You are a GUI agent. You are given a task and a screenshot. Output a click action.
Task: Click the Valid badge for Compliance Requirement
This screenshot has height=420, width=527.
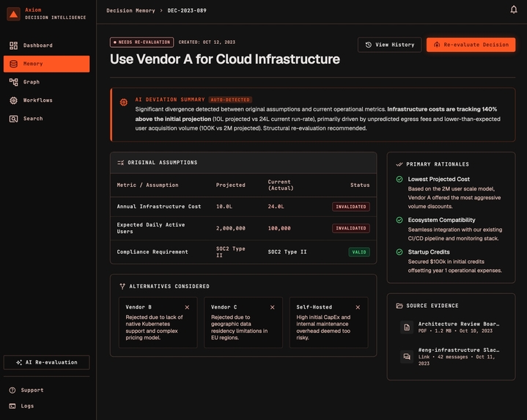[x=359, y=252]
